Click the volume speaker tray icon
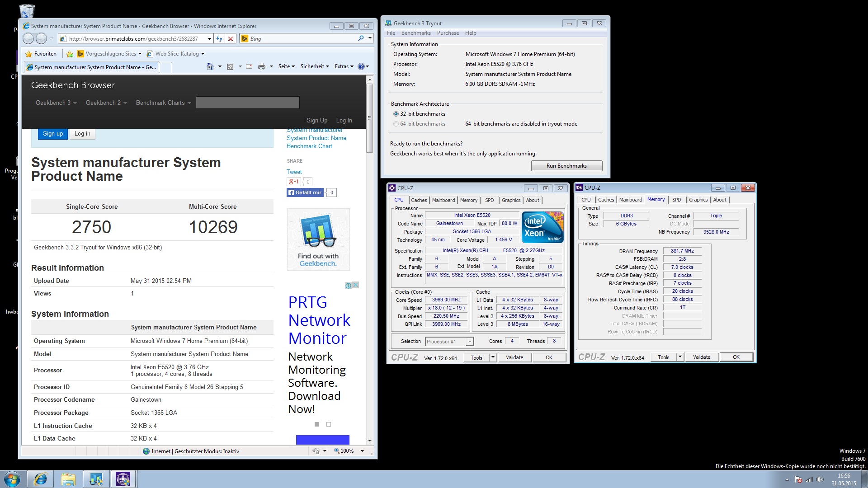 [x=820, y=479]
